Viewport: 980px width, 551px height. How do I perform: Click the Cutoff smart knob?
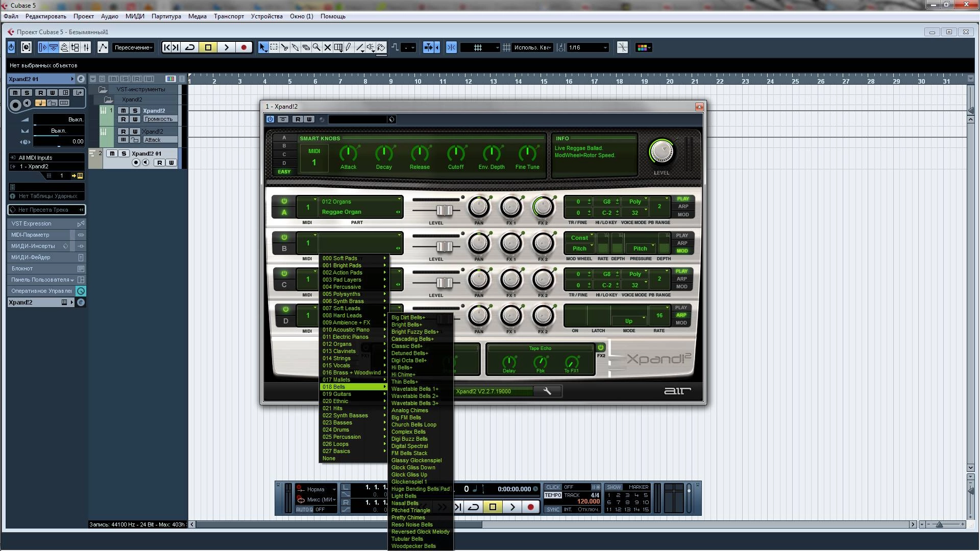(x=456, y=153)
